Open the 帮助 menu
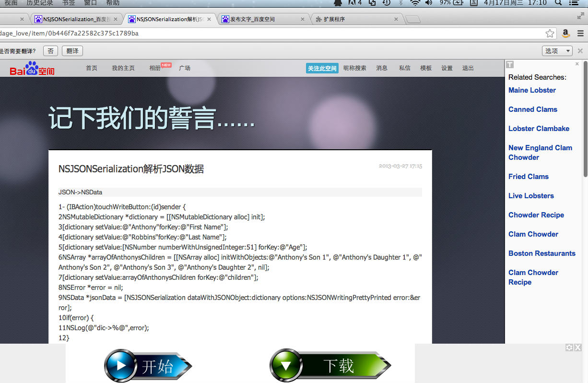Image resolution: width=588 pixels, height=383 pixels. pyautogui.click(x=113, y=2)
